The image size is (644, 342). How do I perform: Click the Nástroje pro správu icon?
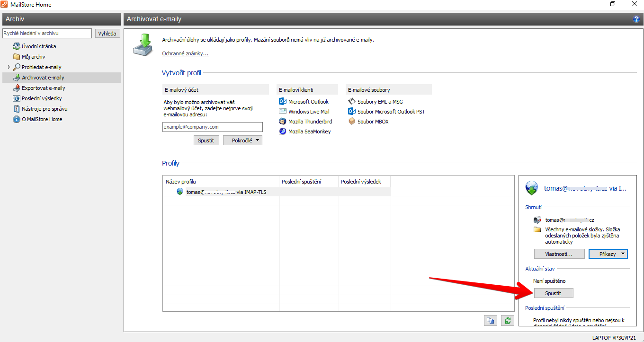tap(17, 109)
